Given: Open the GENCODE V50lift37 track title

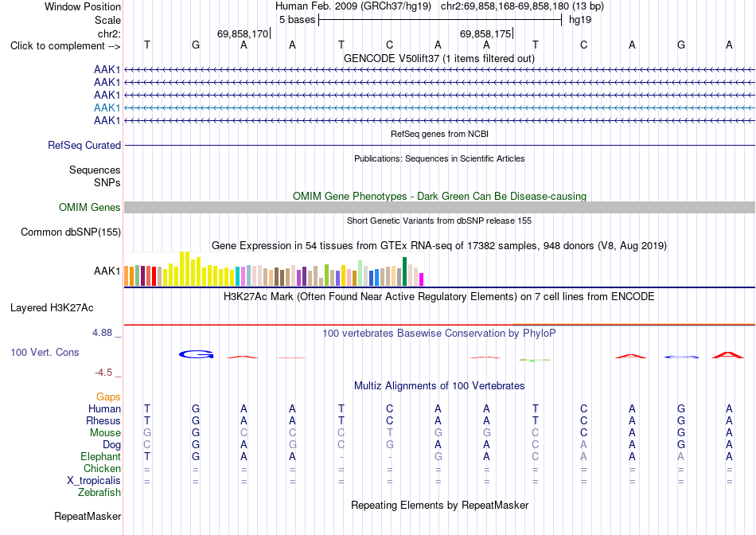Looking at the screenshot, I should 438,58.
